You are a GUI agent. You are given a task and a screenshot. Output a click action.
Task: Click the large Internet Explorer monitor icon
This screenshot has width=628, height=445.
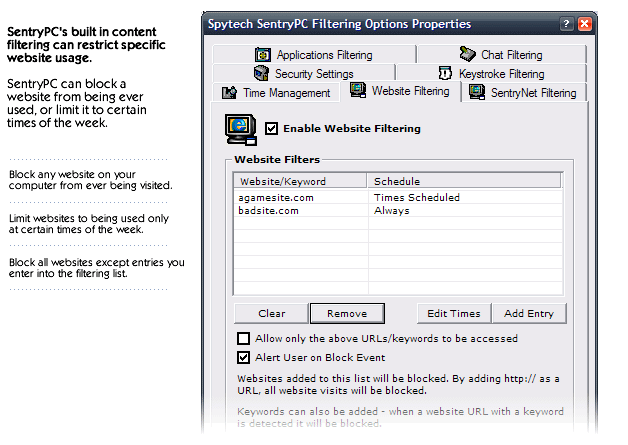click(x=240, y=129)
